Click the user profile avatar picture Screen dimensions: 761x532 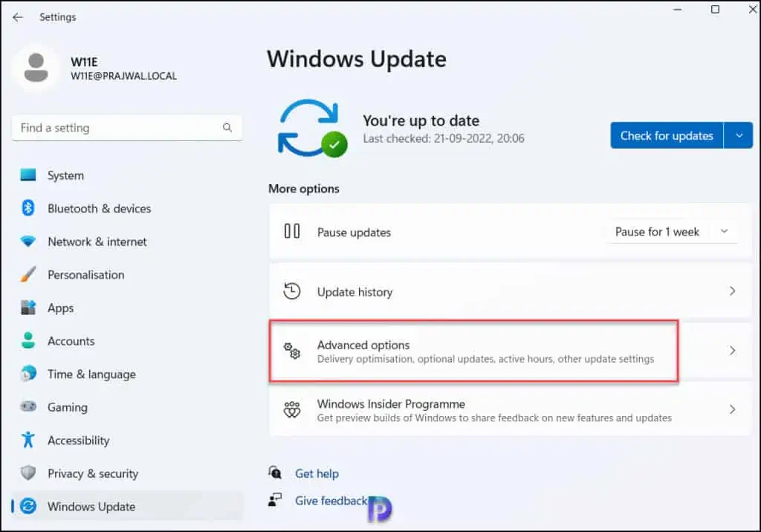pos(36,68)
